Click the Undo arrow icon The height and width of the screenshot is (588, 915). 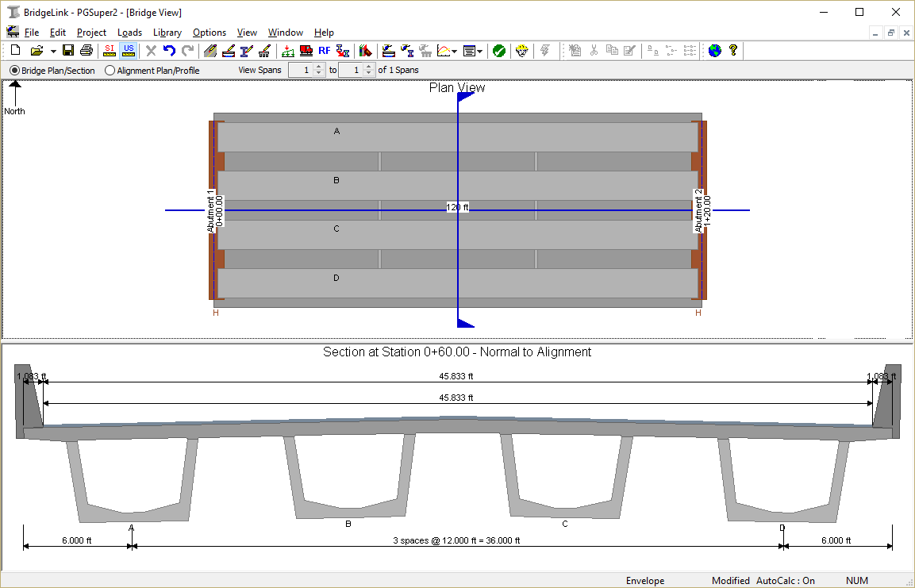[x=169, y=51]
